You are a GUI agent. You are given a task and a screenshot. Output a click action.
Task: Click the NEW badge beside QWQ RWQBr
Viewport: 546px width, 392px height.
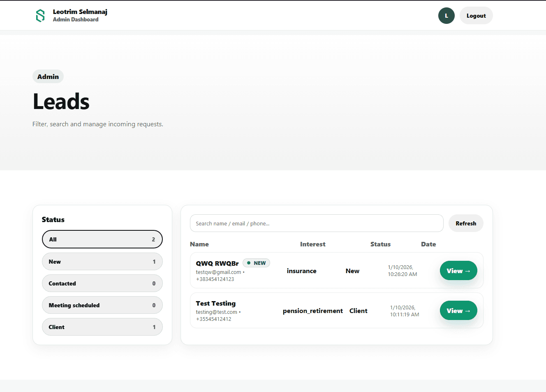[x=256, y=262]
